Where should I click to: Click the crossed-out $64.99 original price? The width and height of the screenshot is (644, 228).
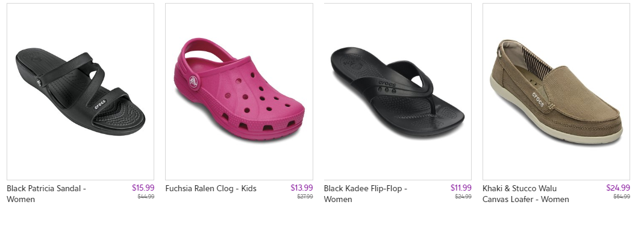pyautogui.click(x=622, y=197)
